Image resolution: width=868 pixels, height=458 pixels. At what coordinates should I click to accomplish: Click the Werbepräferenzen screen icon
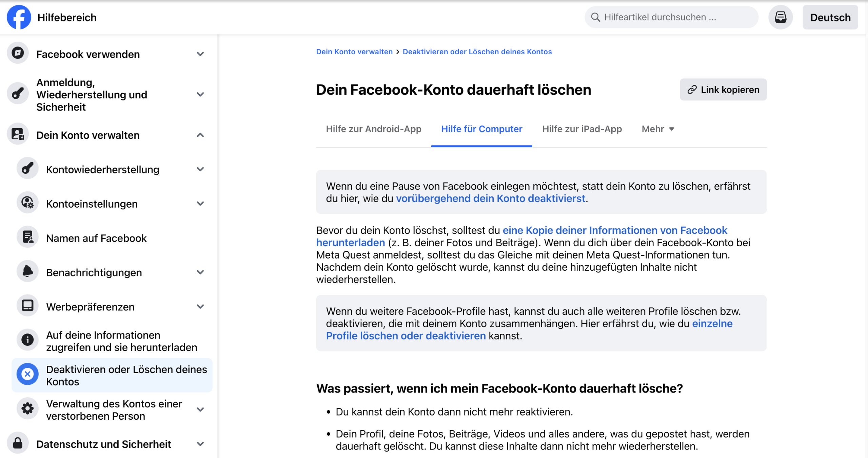(x=27, y=306)
